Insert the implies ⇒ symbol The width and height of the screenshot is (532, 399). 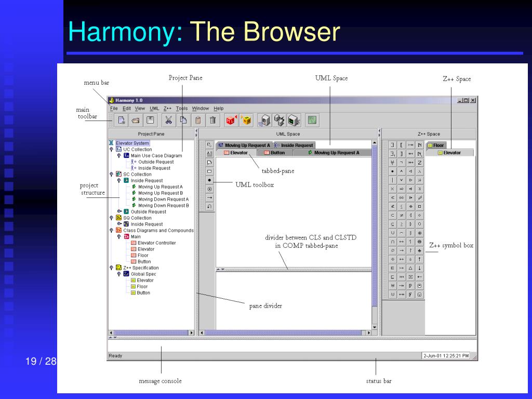pyautogui.click(x=402, y=189)
